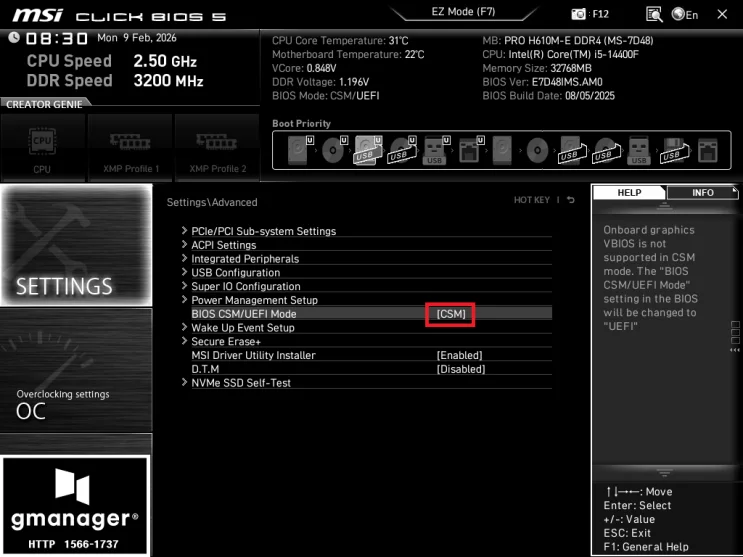This screenshot has width=743, height=557.
Task: Click the CPU Speed 2.50 GHz value
Action: coord(165,61)
